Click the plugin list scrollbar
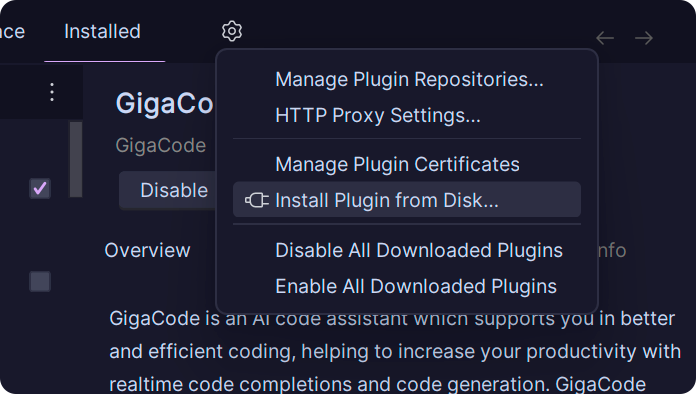The height and width of the screenshot is (394, 696). point(76,159)
